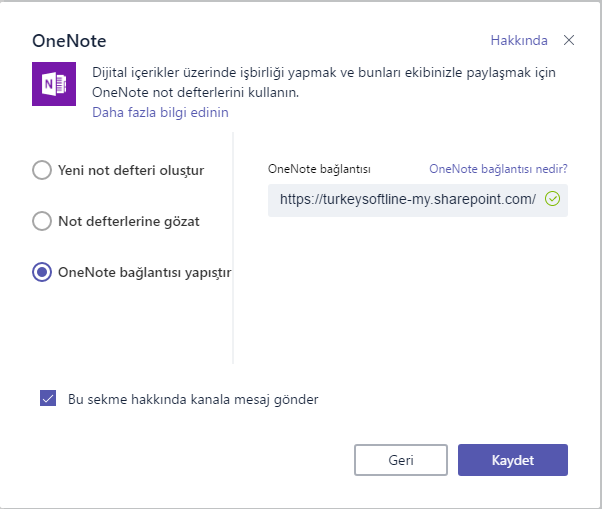This screenshot has height=509, width=602.
Task: Select 'OneNote bağlantısı yapıştır' radio option
Action: click(42, 272)
